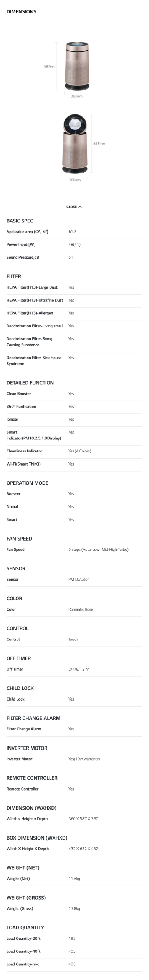The image size is (149, 980).
Task: Click the 5 steps fan speed value
Action: click(98, 549)
